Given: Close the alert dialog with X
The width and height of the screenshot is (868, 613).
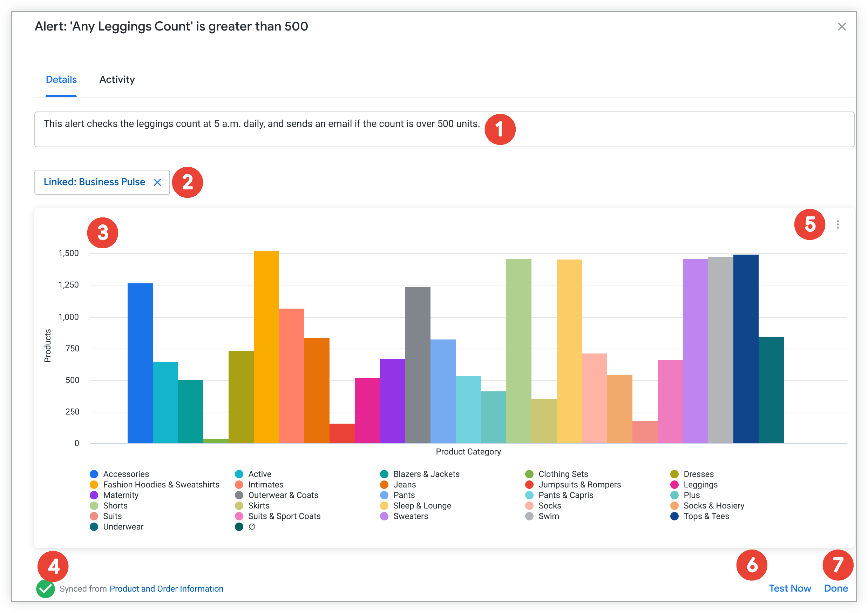Looking at the screenshot, I should (842, 27).
